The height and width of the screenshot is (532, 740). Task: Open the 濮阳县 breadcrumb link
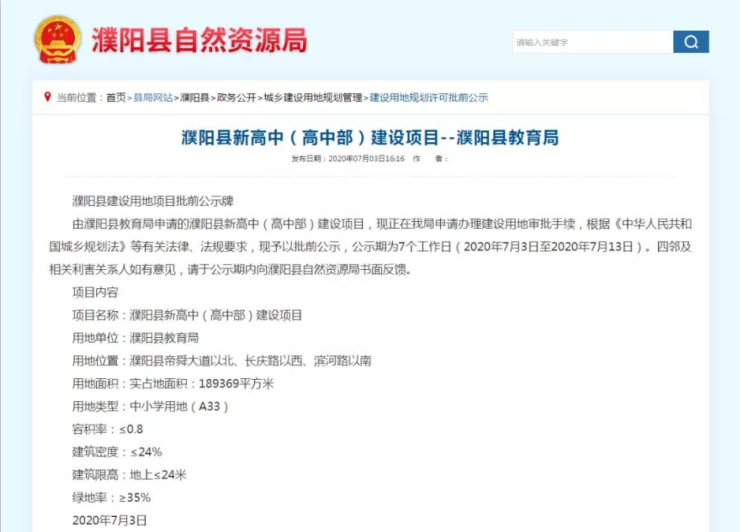click(194, 98)
